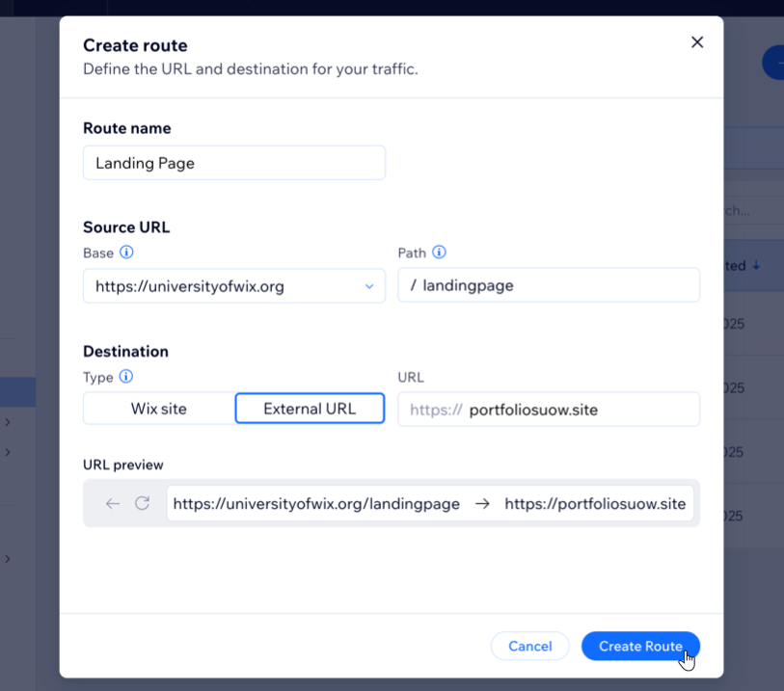The image size is (784, 691).
Task: Select the Wix site destination type
Action: point(157,408)
